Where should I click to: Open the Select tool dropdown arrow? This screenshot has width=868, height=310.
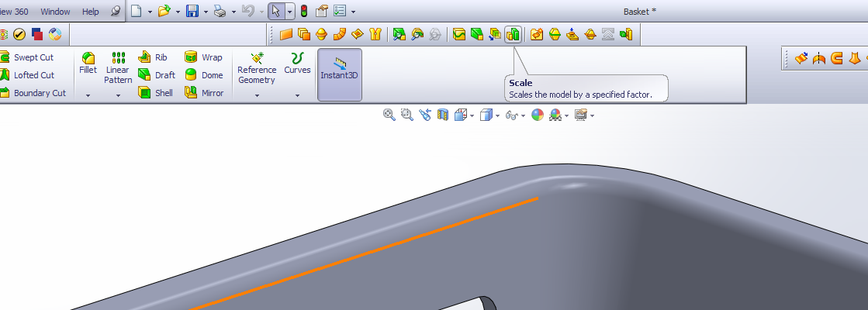click(290, 12)
